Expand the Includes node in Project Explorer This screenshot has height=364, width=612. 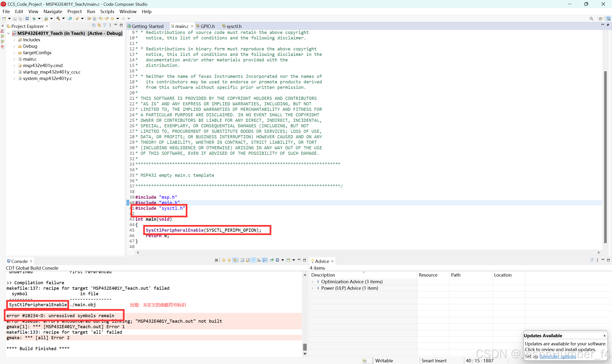click(x=15, y=39)
